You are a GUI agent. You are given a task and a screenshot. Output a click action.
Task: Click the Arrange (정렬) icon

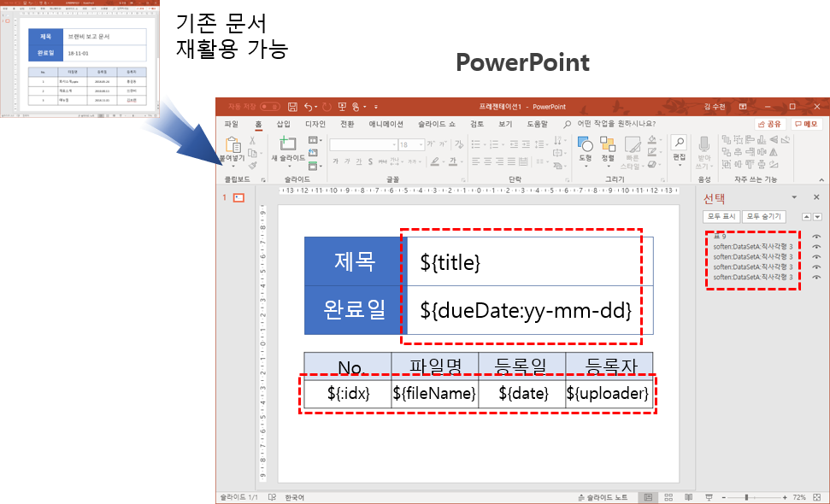point(607,144)
